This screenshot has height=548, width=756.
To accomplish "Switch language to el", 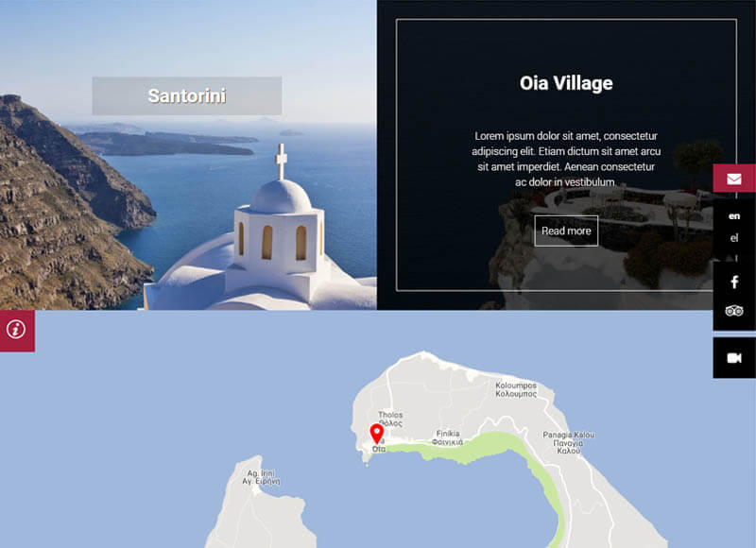I will (x=734, y=237).
